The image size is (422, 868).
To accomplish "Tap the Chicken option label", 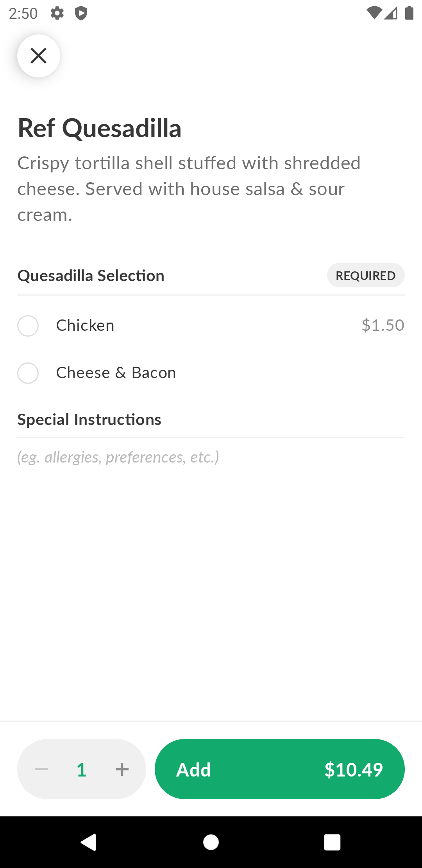I will tap(85, 325).
